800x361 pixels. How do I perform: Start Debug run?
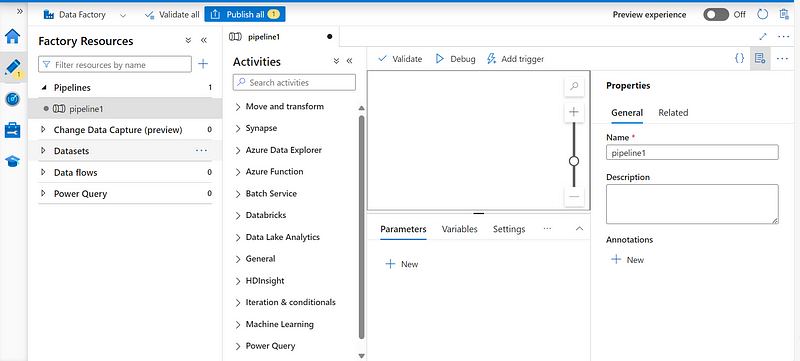pos(455,59)
